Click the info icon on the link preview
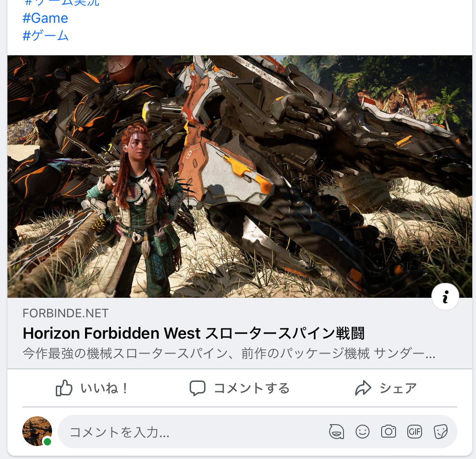476x459 pixels. click(x=445, y=297)
